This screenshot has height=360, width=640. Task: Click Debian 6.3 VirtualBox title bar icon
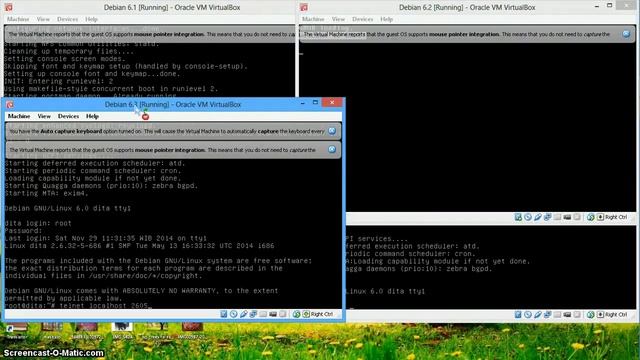(10, 104)
